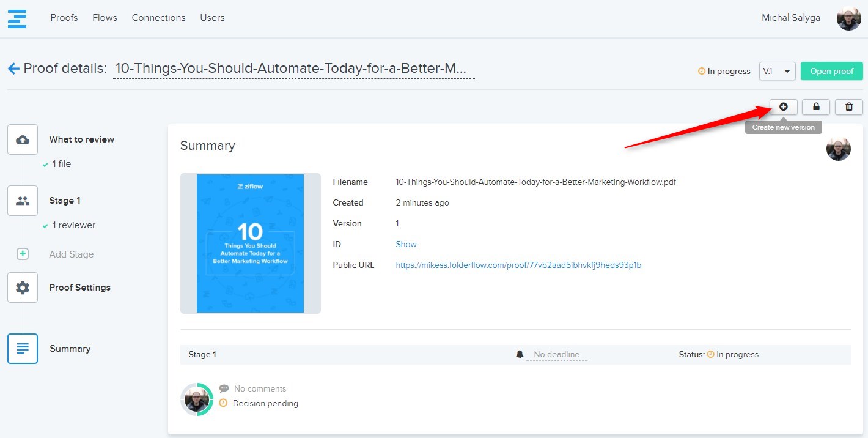The width and height of the screenshot is (868, 438).
Task: Go to the Flows menu item
Action: click(105, 18)
